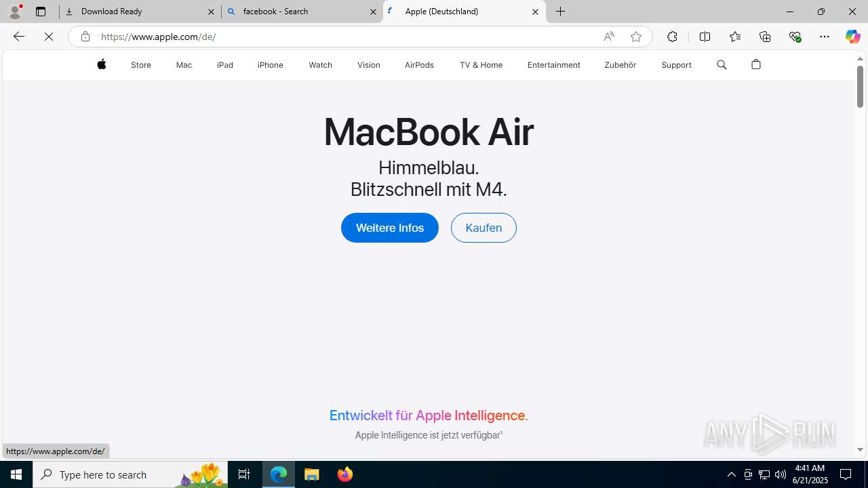Viewport: 868px width, 488px height.
Task: Open the iPad navigation item
Action: pyautogui.click(x=225, y=65)
